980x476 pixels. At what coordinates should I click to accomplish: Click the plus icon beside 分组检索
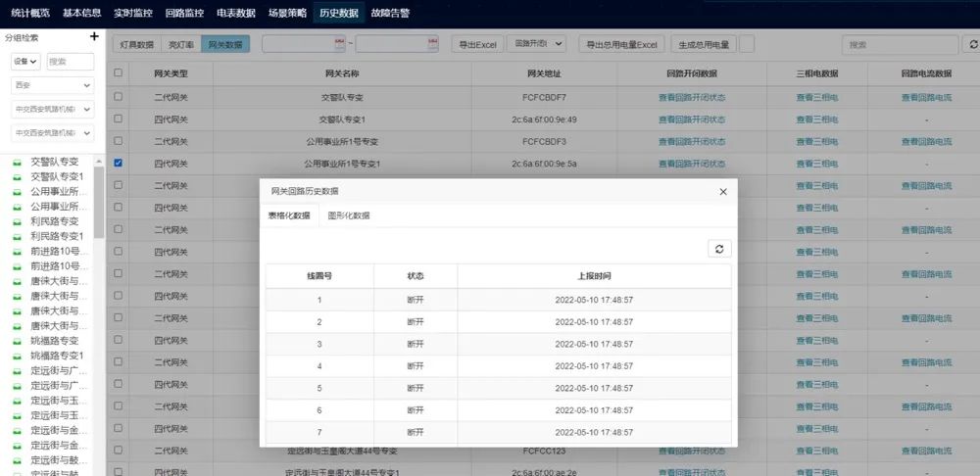click(x=94, y=37)
